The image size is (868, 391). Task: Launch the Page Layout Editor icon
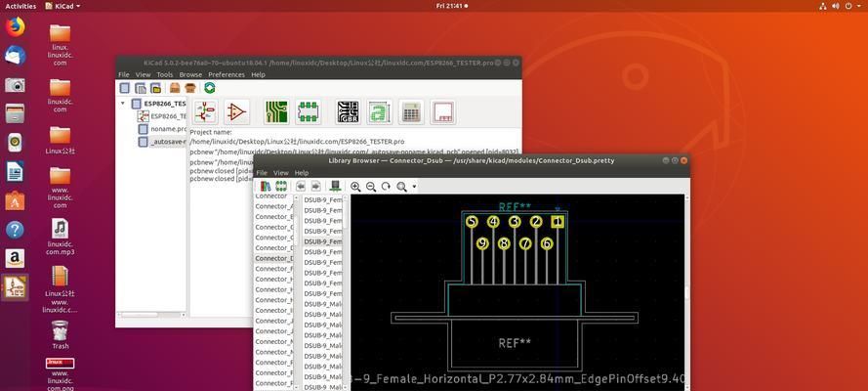click(443, 111)
